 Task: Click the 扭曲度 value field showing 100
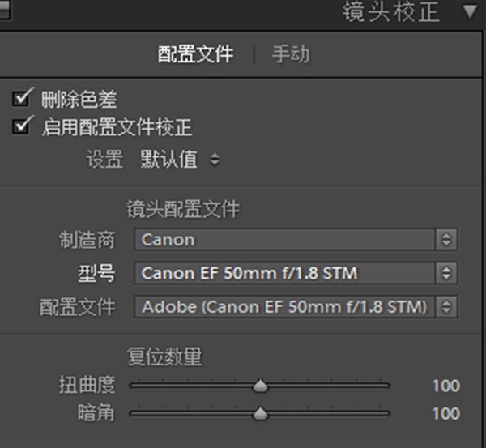pyautogui.click(x=446, y=386)
